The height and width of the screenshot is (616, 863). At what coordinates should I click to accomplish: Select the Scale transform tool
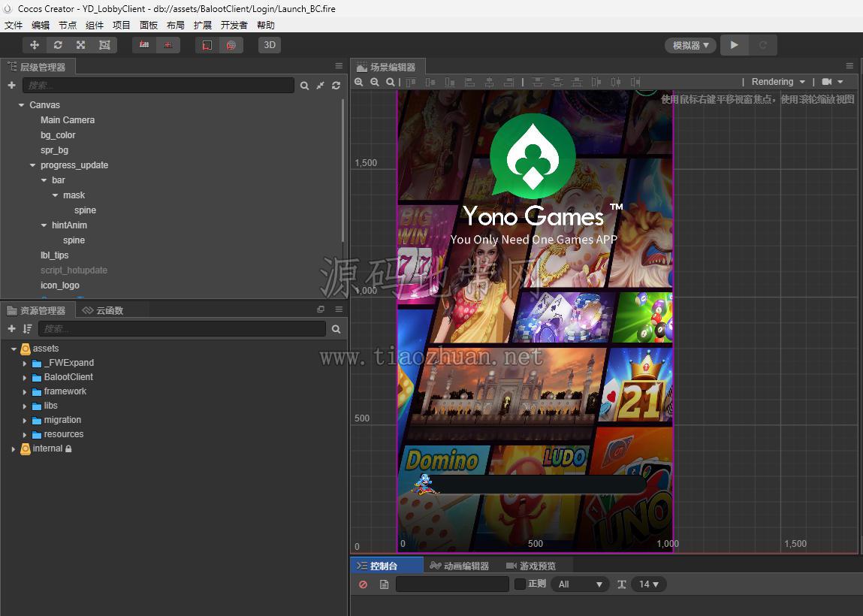point(81,45)
